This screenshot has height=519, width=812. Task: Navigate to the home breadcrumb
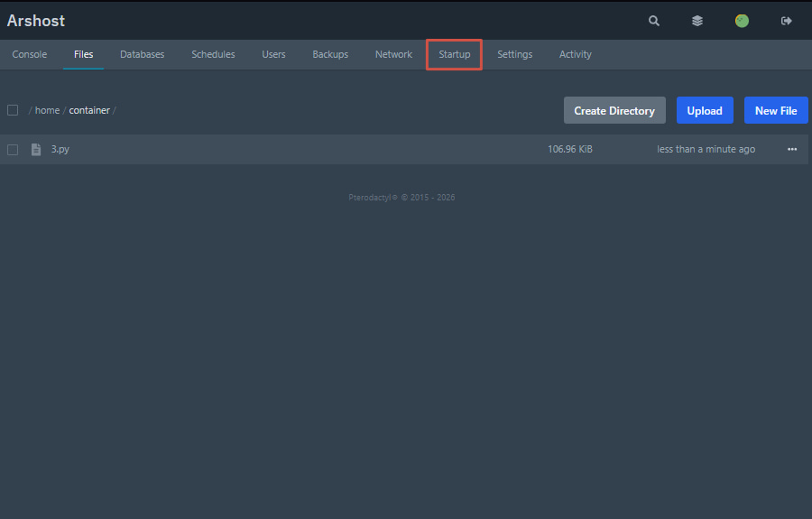coord(47,110)
